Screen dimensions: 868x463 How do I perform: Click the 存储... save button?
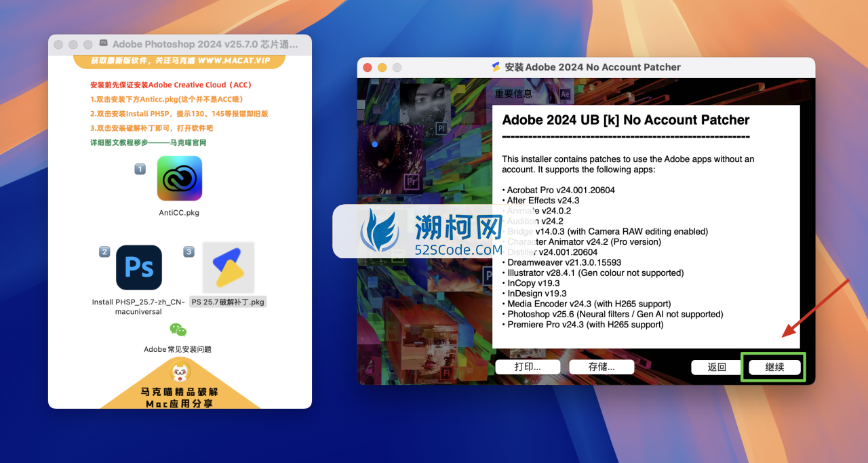pos(601,367)
